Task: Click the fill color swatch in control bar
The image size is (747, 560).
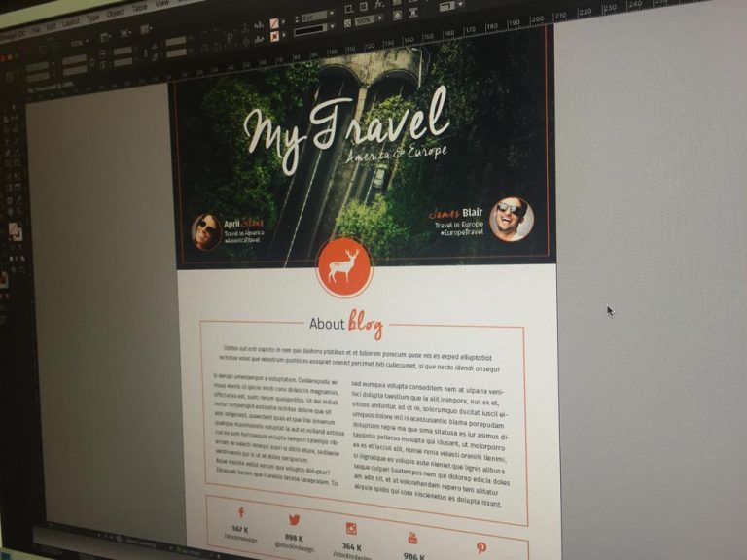Action: pos(274,23)
